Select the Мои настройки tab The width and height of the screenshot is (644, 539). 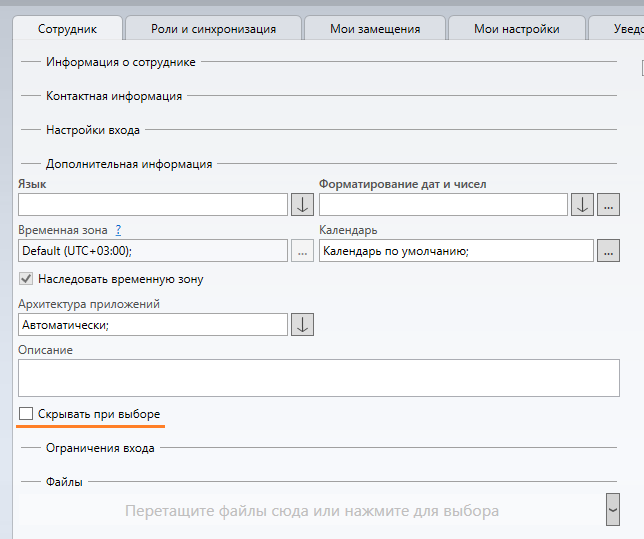pos(516,29)
